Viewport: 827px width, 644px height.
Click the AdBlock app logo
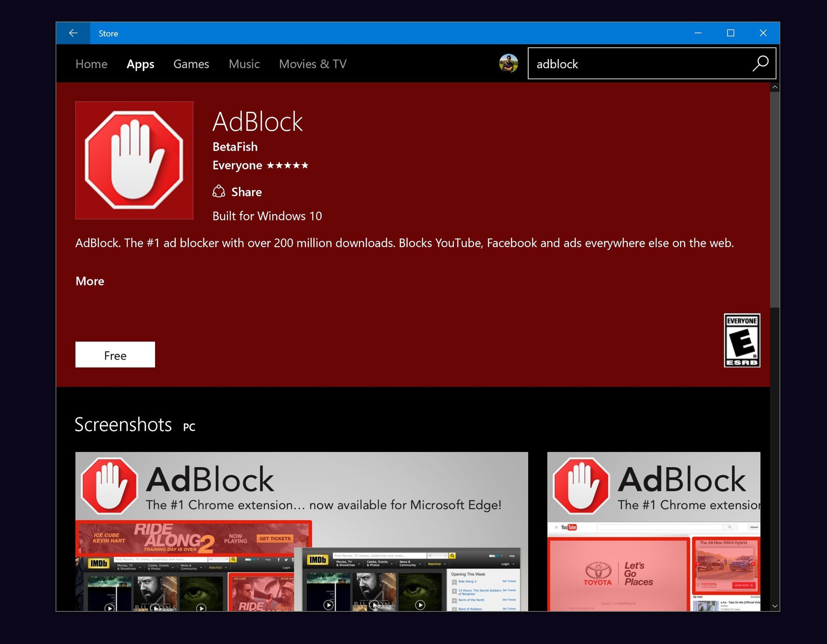point(134,160)
